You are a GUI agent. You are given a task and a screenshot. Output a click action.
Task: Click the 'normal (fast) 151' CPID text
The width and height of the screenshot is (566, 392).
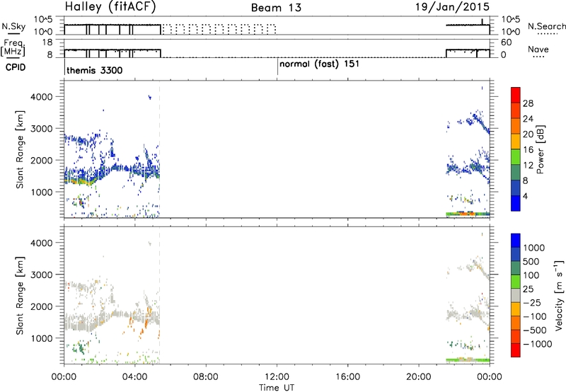click(x=320, y=64)
